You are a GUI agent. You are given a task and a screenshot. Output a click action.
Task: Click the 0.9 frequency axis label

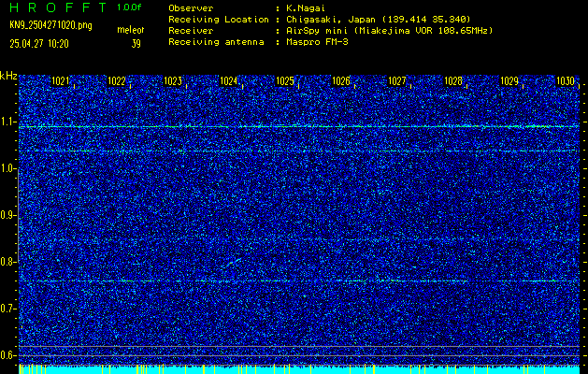pyautogui.click(x=7, y=215)
